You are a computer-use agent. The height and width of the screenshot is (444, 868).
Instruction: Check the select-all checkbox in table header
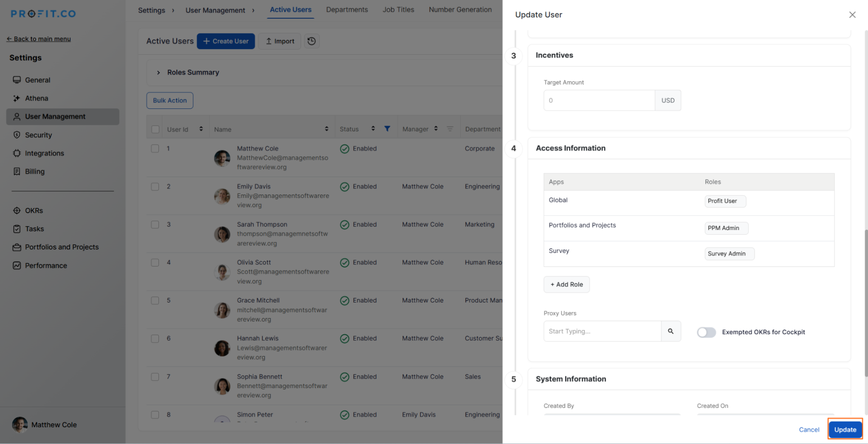coord(155,129)
